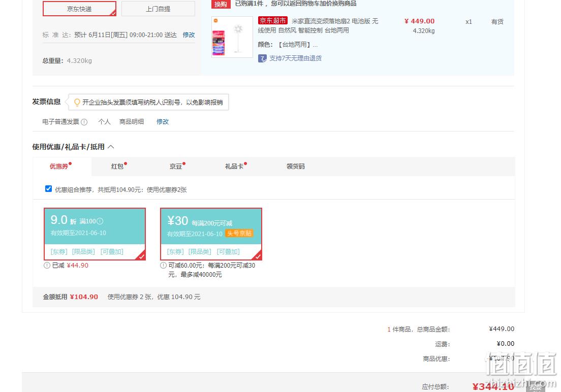
Task: Modify the delivery time via 修改 link
Action: (189, 35)
